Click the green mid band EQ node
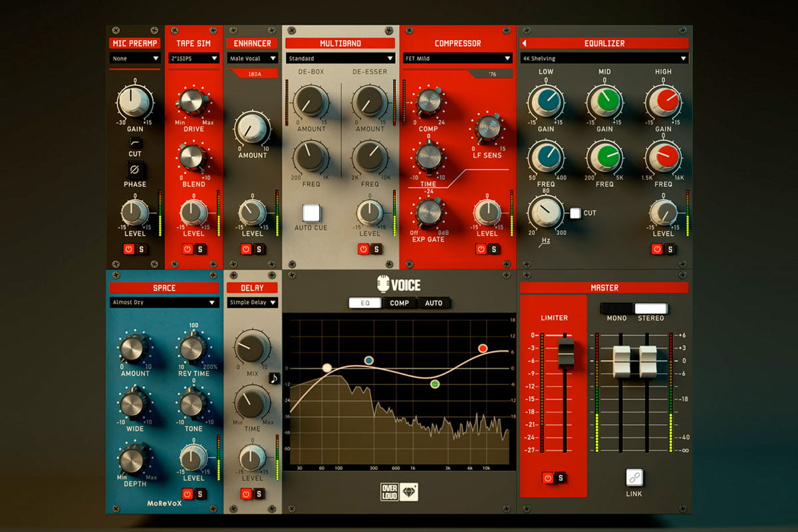 point(435,384)
